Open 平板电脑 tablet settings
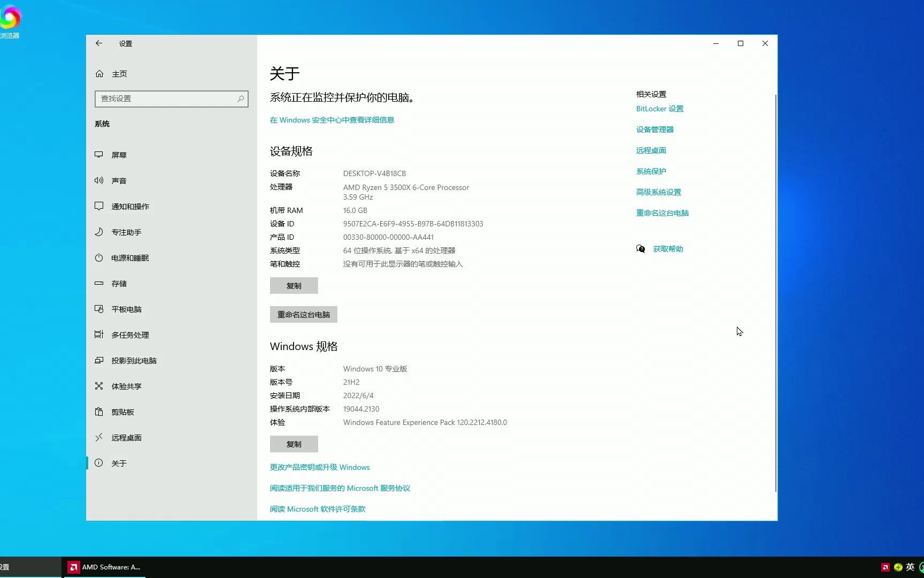The width and height of the screenshot is (924, 578). 171,309
